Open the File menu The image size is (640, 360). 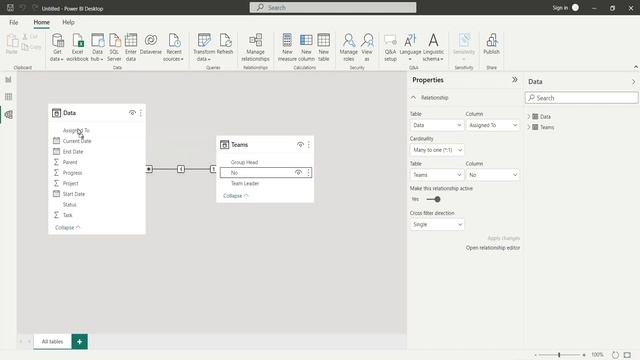[x=13, y=22]
